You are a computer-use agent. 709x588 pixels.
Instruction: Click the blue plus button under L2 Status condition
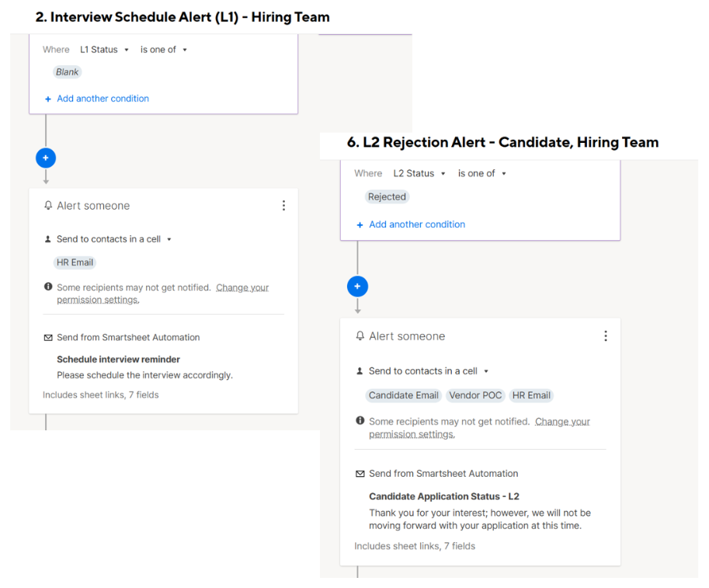click(x=357, y=287)
